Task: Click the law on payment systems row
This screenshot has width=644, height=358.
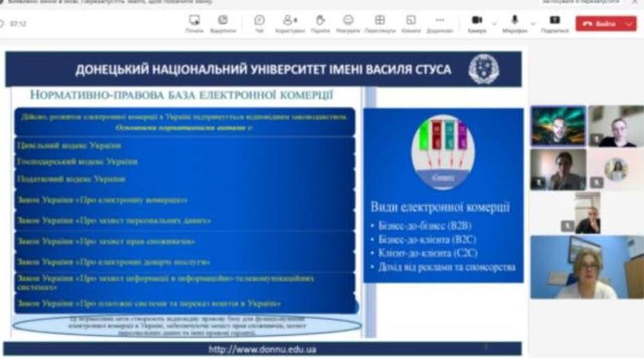Action: [x=185, y=304]
